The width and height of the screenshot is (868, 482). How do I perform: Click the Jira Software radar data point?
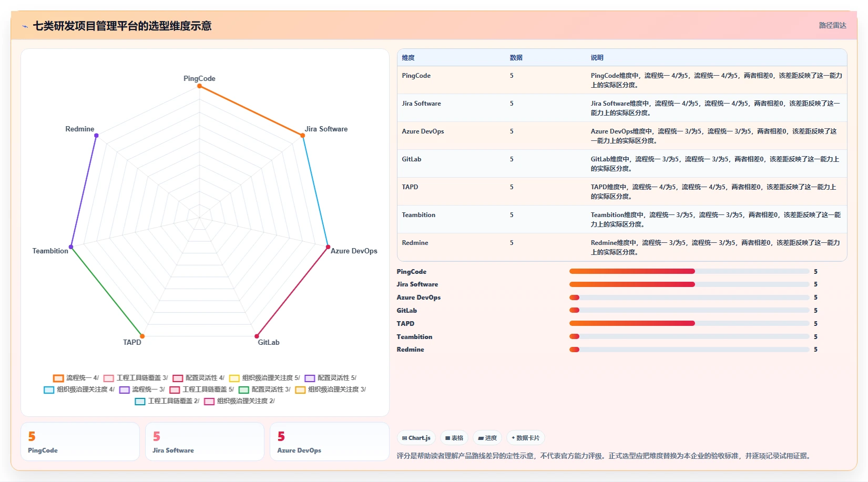(x=302, y=135)
